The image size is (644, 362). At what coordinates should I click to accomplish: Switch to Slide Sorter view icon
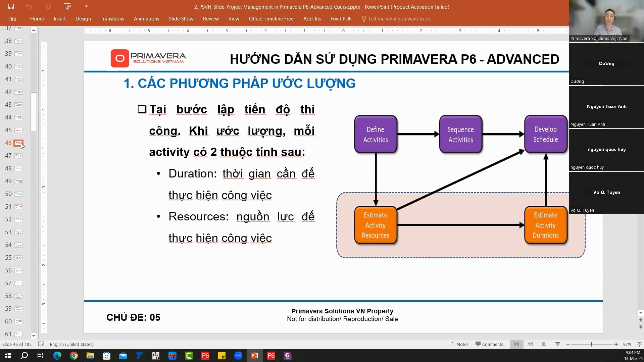point(530,344)
